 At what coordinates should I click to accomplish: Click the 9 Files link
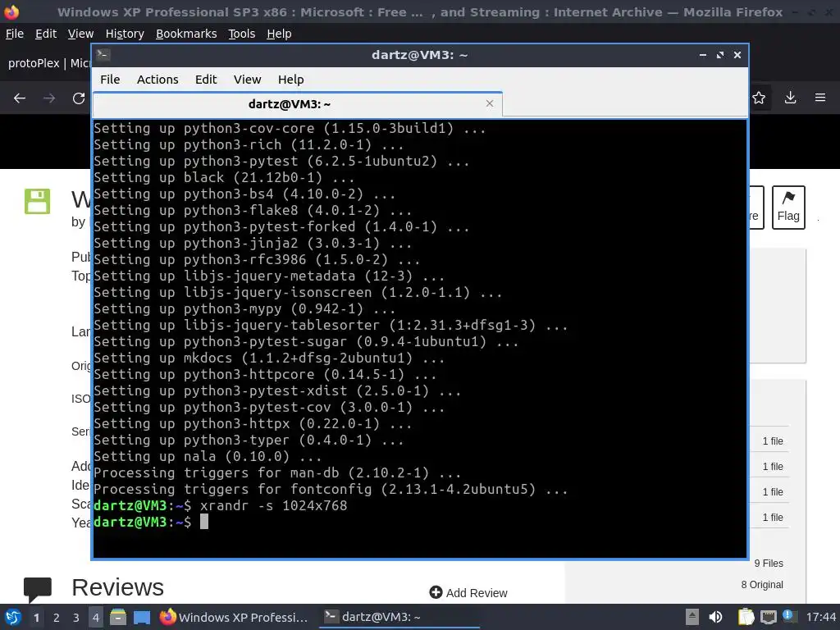[x=769, y=563]
